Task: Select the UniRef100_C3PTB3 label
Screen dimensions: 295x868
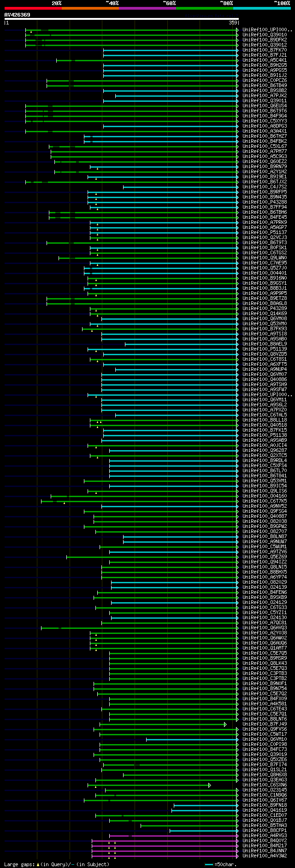Action: pyautogui.click(x=265, y=673)
